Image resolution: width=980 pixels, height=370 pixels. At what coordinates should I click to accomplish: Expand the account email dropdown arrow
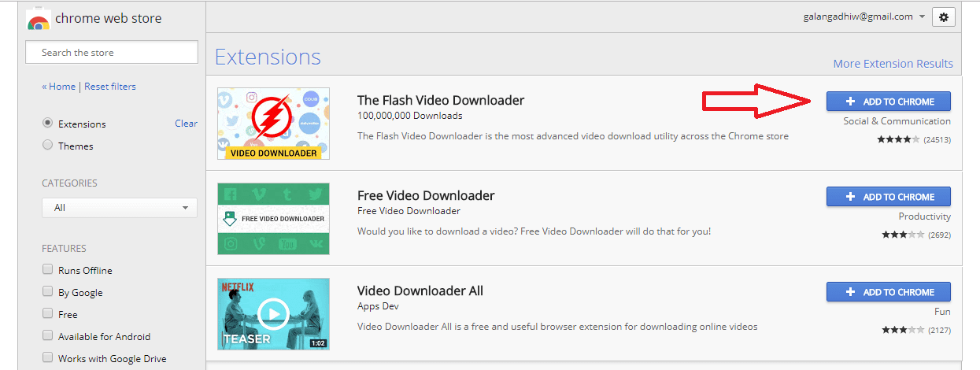(x=922, y=17)
